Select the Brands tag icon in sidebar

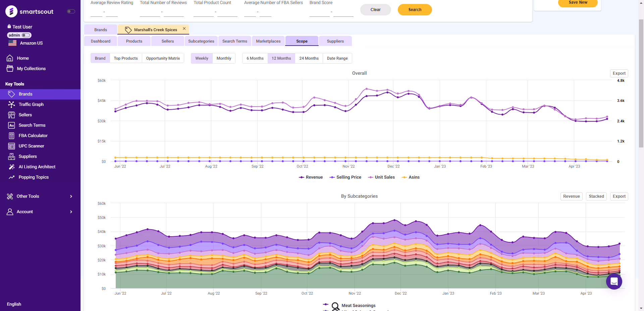[x=11, y=94]
